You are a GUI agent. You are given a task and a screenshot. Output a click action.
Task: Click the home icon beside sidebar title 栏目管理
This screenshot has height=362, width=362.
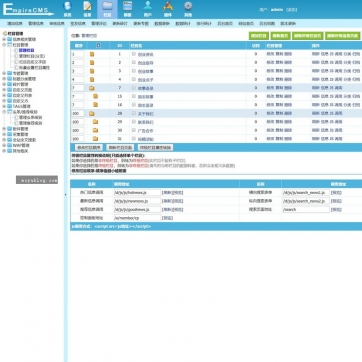(5, 33)
